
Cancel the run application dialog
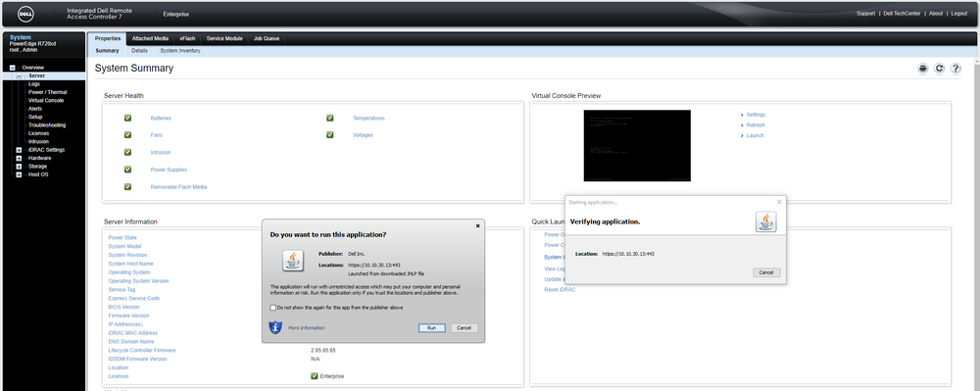click(x=465, y=328)
